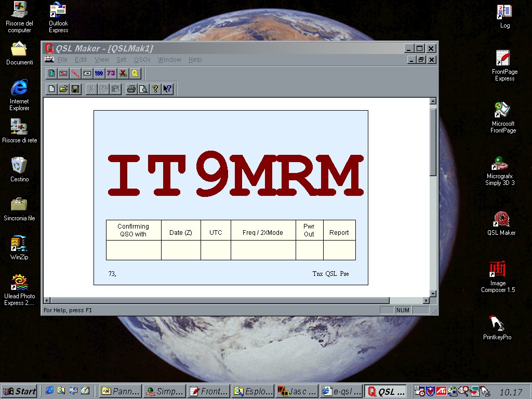This screenshot has height=399, width=532.
Task: Create a new document with the blank page icon
Action: 51,89
